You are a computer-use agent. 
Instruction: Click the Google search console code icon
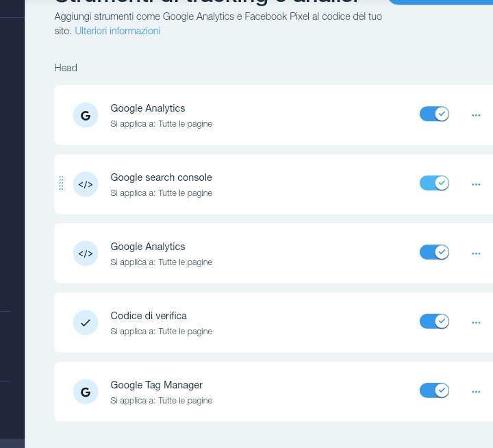click(x=86, y=184)
